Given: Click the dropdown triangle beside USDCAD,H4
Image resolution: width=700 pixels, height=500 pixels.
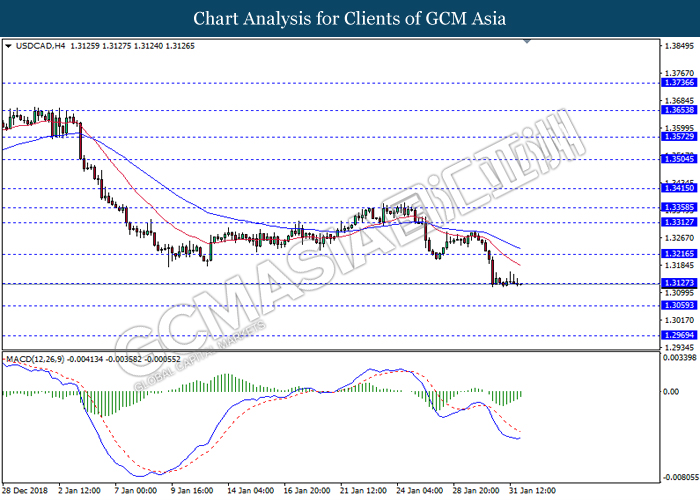Looking at the screenshot, I should coord(8,46).
